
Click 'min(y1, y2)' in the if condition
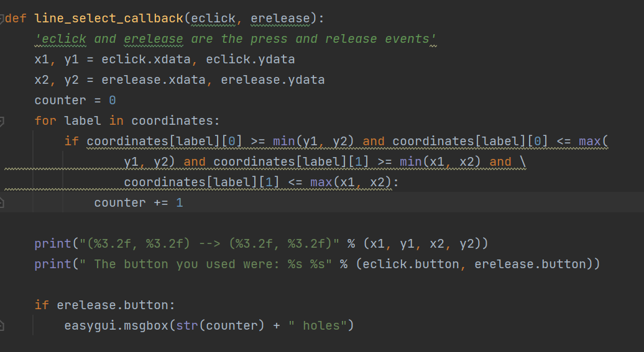click(x=313, y=142)
